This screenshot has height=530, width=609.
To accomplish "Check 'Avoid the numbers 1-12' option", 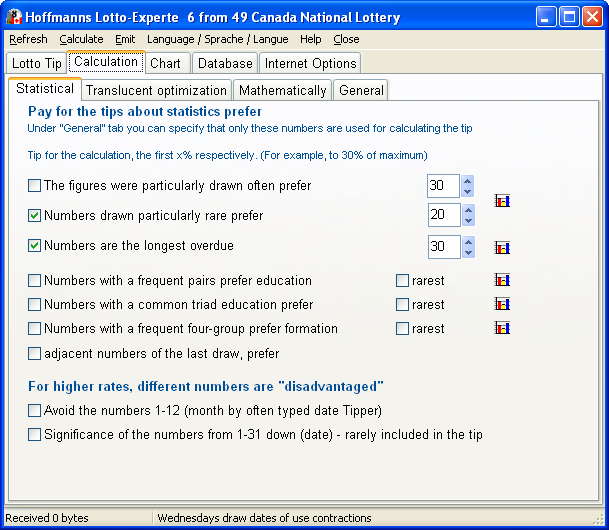I will point(34,410).
